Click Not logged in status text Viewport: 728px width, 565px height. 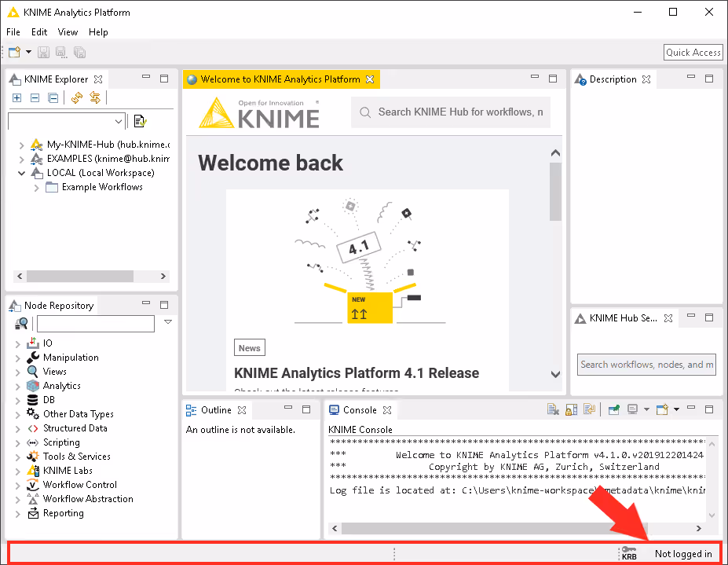point(683,553)
